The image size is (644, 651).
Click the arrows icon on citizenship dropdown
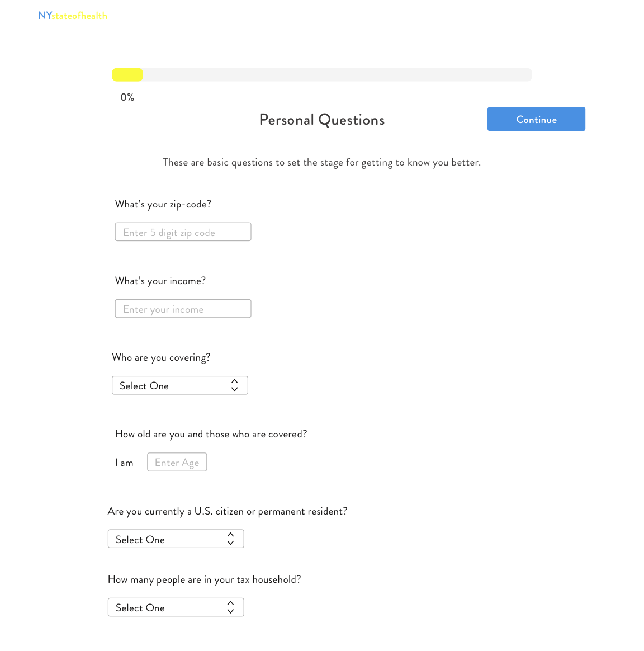(231, 539)
